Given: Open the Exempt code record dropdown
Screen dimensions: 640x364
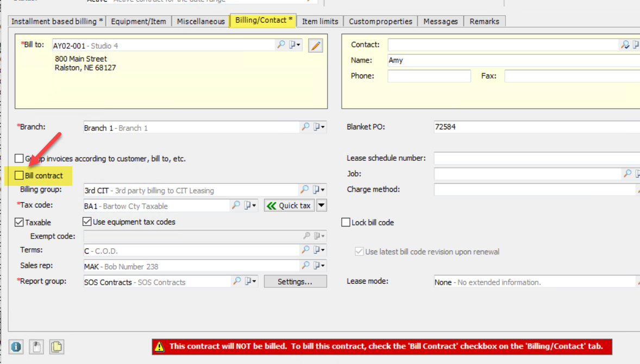Looking at the screenshot, I should [319, 236].
